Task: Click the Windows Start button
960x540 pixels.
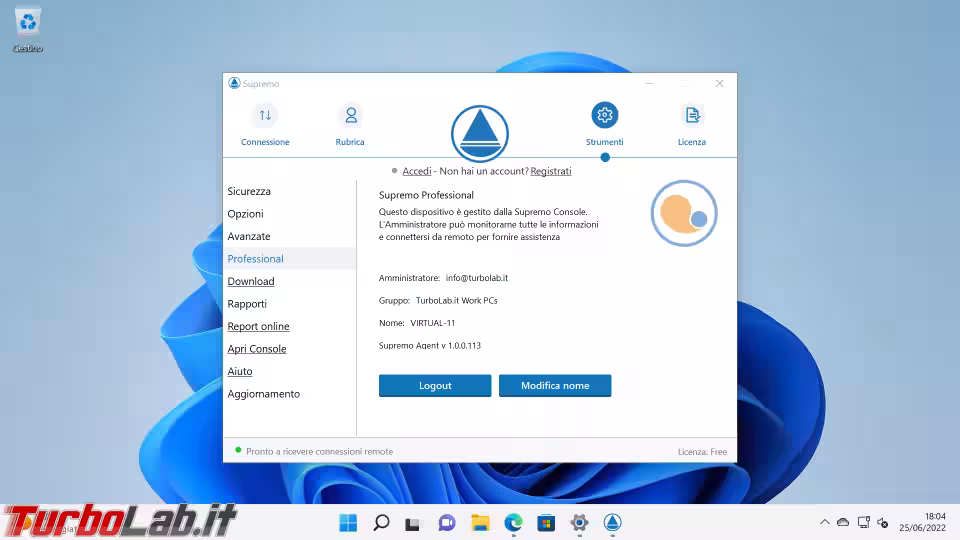Action: click(x=348, y=523)
